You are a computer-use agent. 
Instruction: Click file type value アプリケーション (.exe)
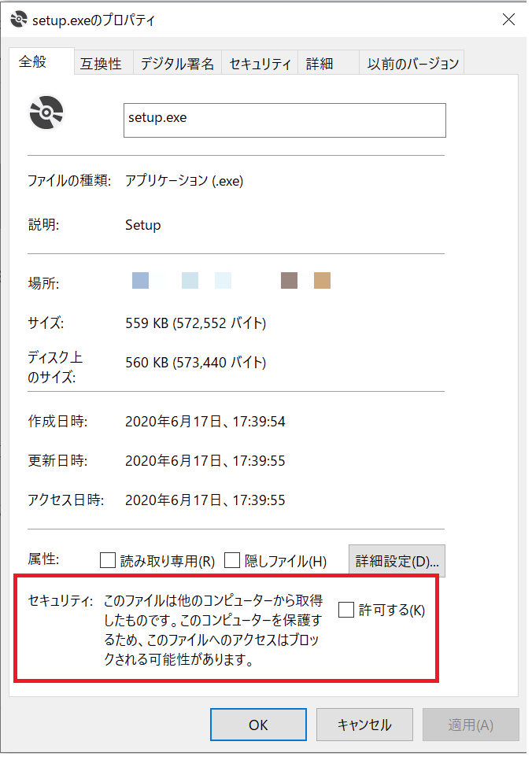coord(184,181)
